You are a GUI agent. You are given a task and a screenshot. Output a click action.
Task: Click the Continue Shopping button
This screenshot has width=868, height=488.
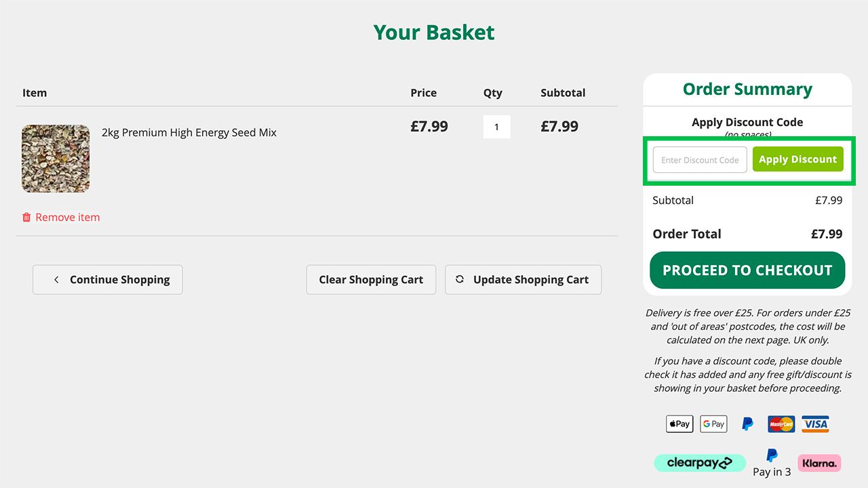[x=108, y=280]
